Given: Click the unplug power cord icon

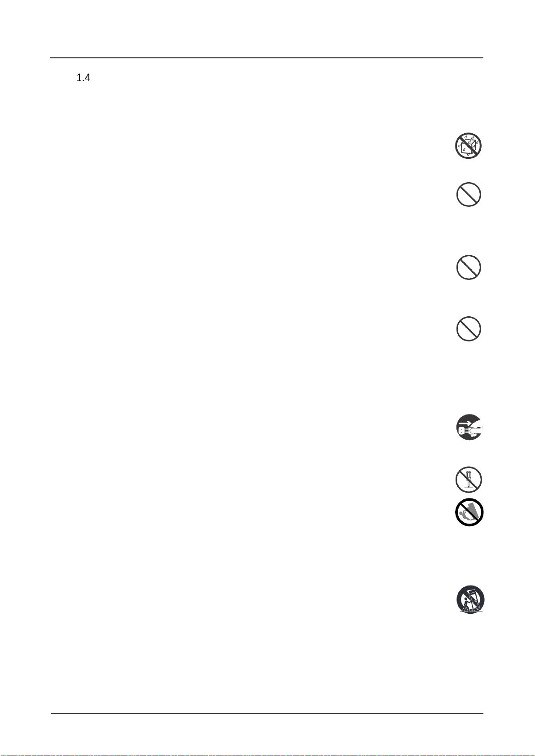Looking at the screenshot, I should click(x=470, y=427).
